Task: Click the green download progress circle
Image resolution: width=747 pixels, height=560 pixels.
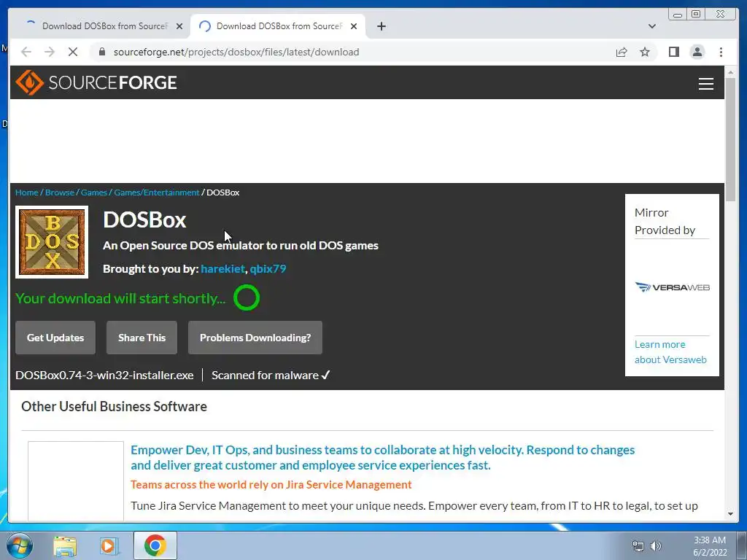Action: [247, 297]
